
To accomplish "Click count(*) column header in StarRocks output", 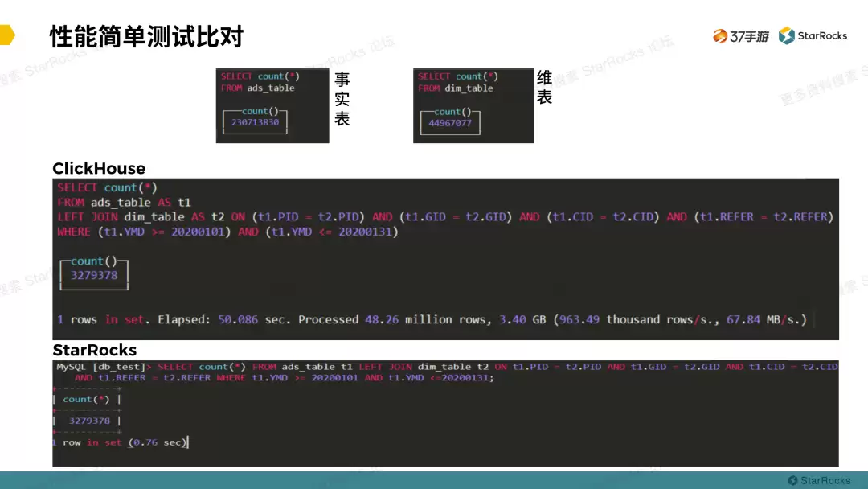I will (x=86, y=399).
